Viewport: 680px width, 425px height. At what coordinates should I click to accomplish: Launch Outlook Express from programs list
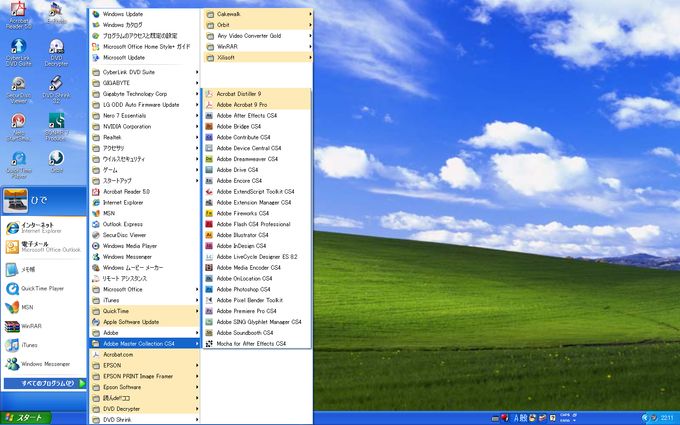[144, 224]
